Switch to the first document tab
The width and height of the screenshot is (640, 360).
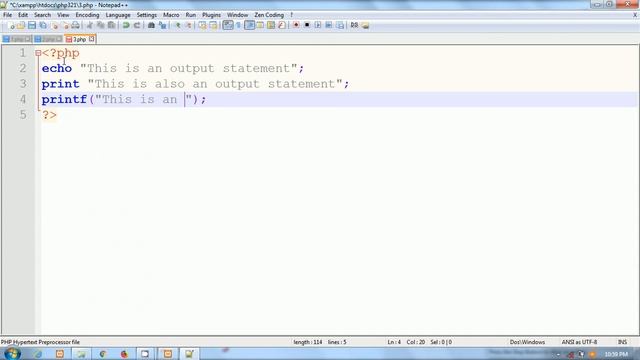pyautogui.click(x=17, y=39)
